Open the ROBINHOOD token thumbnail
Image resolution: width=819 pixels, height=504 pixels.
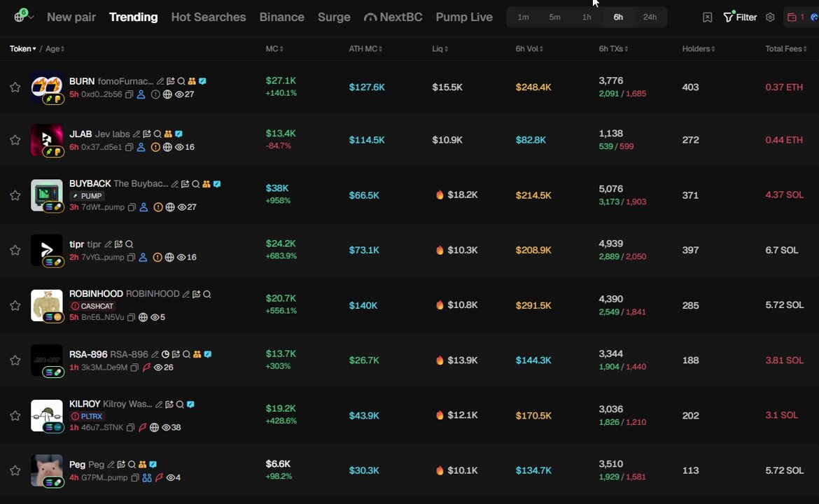coord(46,305)
